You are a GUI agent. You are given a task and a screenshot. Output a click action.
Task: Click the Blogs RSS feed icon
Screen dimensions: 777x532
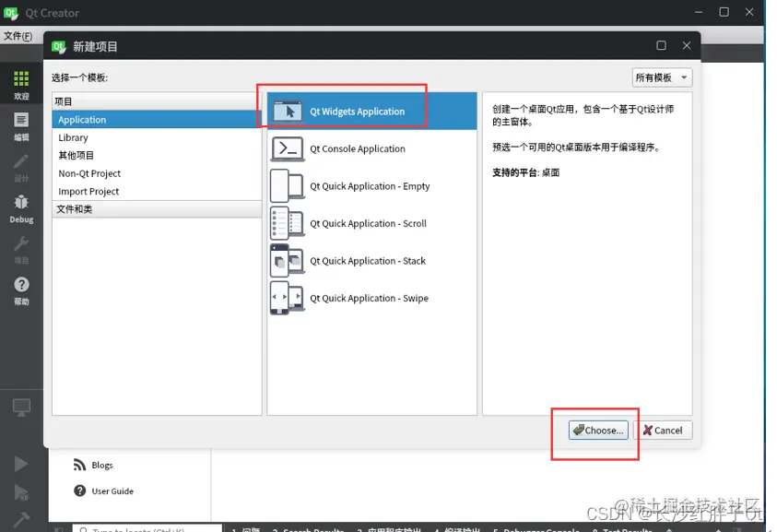(x=79, y=465)
